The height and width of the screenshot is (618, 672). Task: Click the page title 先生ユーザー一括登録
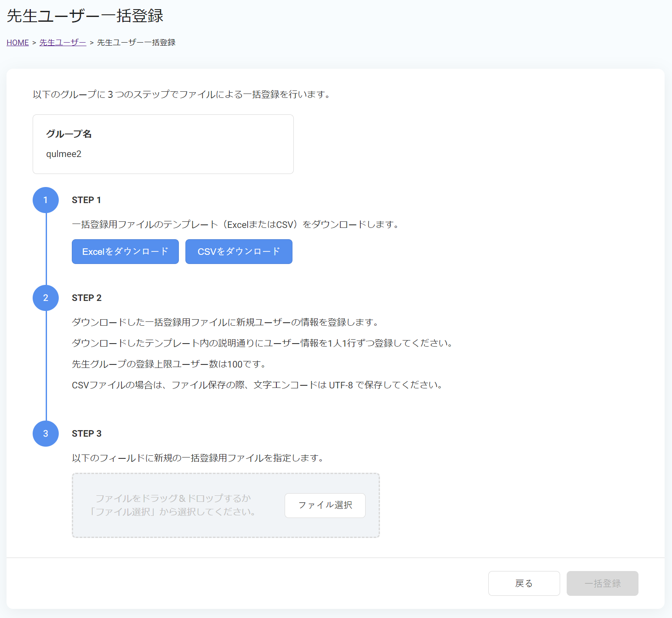[85, 16]
